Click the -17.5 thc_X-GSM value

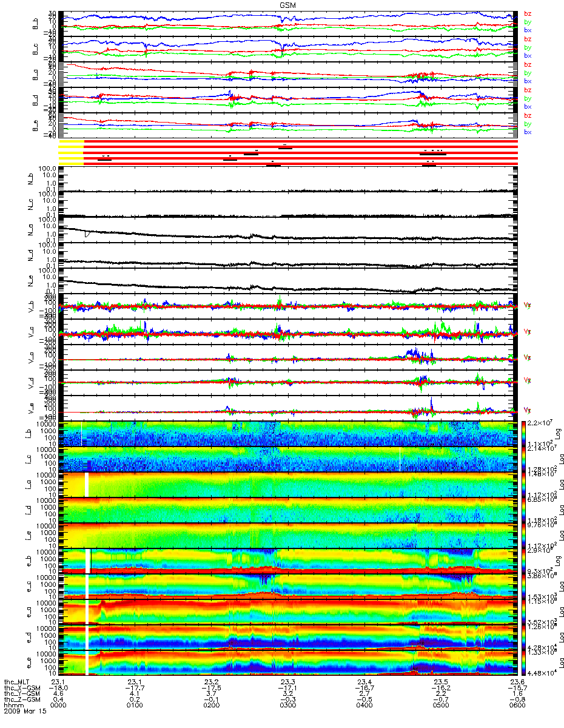[x=211, y=688]
